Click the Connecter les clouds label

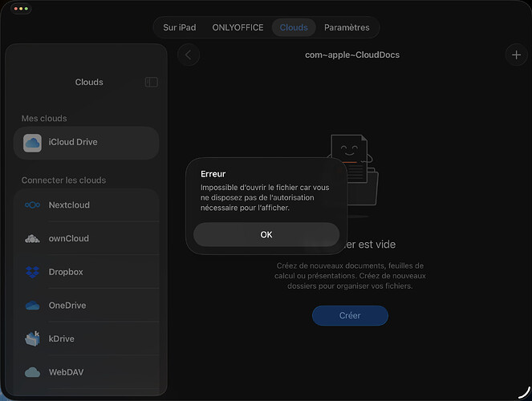coord(63,180)
